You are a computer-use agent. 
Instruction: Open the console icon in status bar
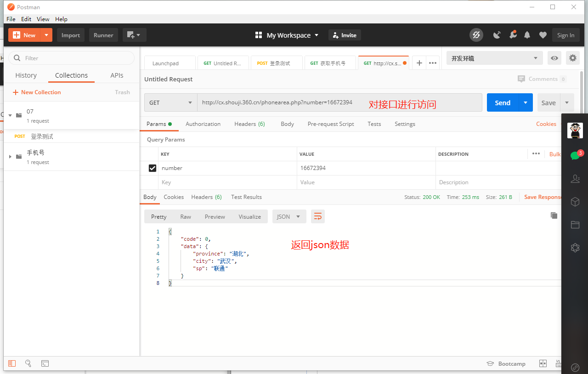click(x=45, y=363)
